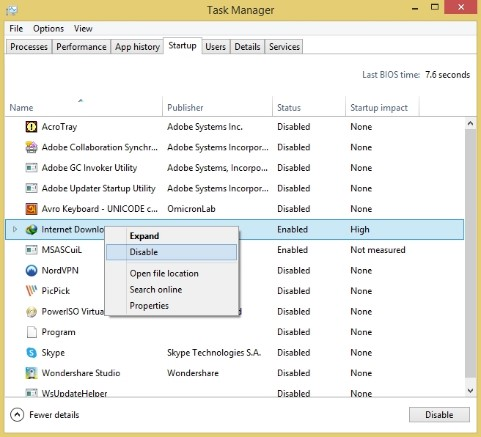Sort by the Startup impact column header
Screen dimensions: 481x437
point(382,108)
